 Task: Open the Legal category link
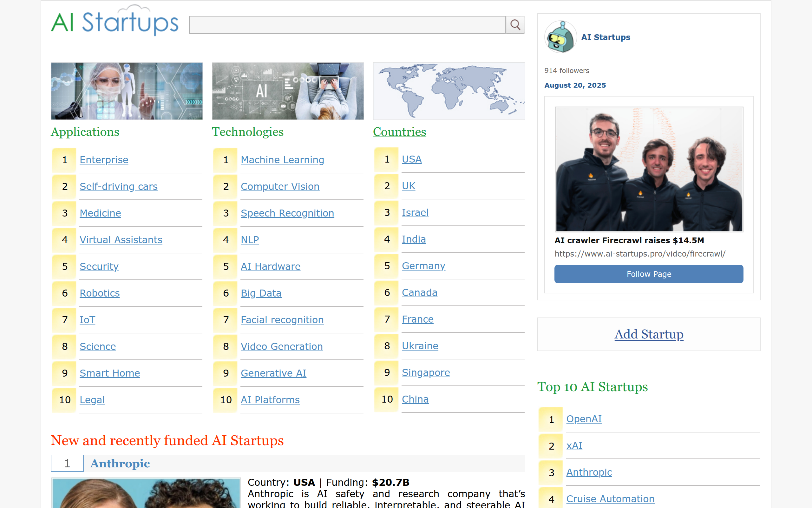92,400
